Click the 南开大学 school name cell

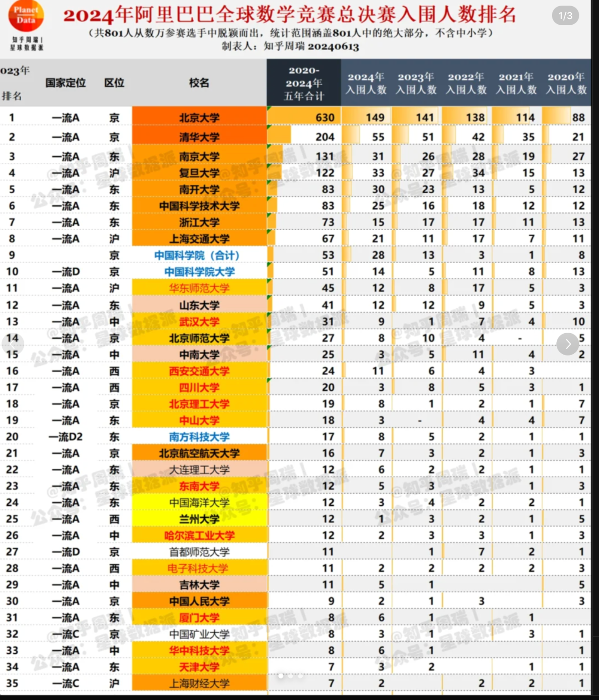(199, 190)
